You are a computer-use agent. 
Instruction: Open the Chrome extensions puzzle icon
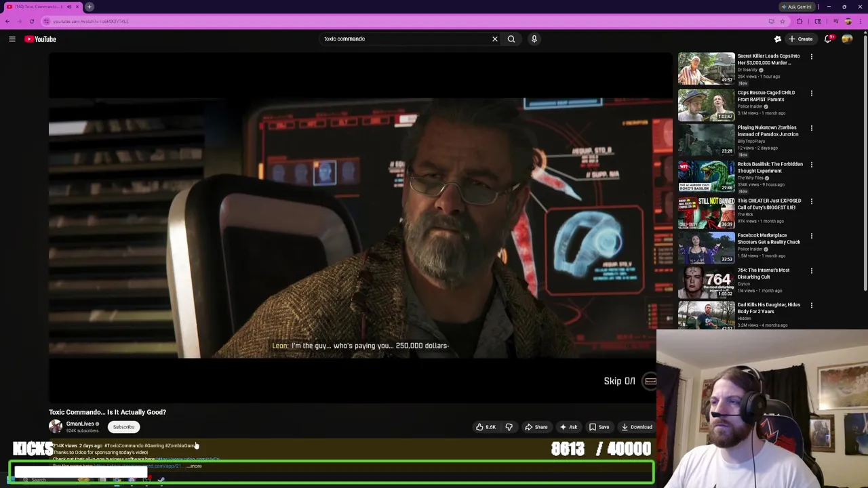[800, 21]
